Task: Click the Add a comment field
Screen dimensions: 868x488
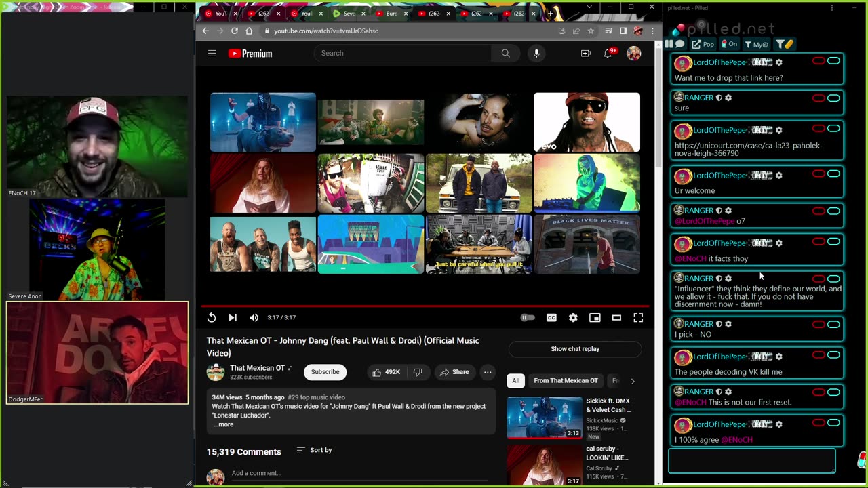Action: [359, 473]
